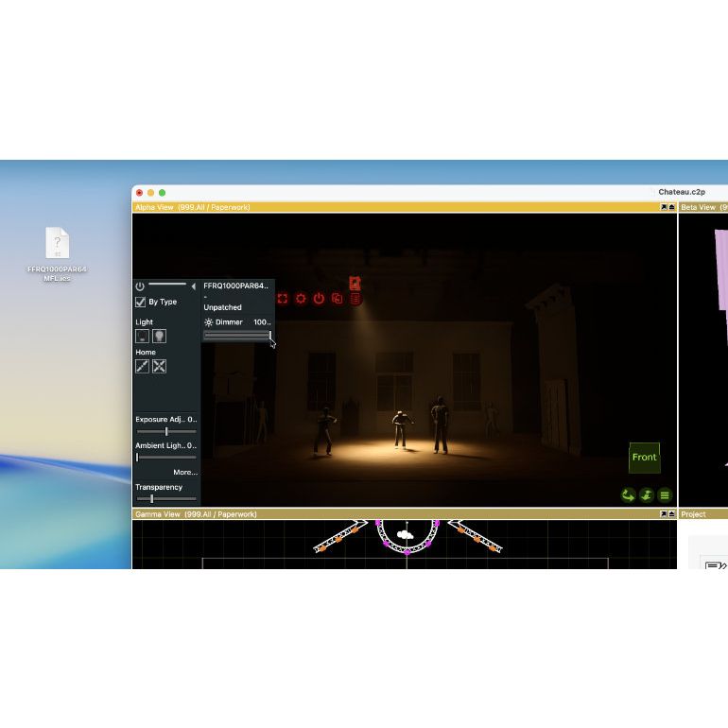Click the green orbit arrows icon
Image resolution: width=728 pixels, height=728 pixels.
tap(628, 494)
